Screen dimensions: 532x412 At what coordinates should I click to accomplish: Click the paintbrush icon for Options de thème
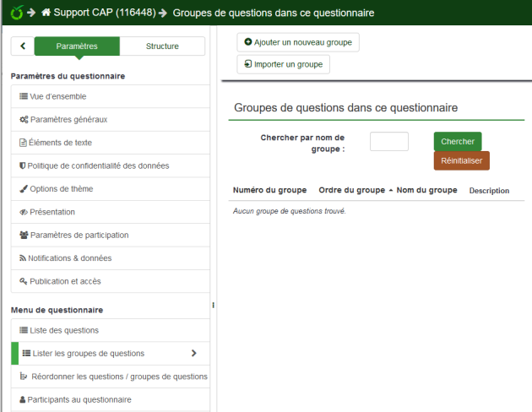click(24, 189)
